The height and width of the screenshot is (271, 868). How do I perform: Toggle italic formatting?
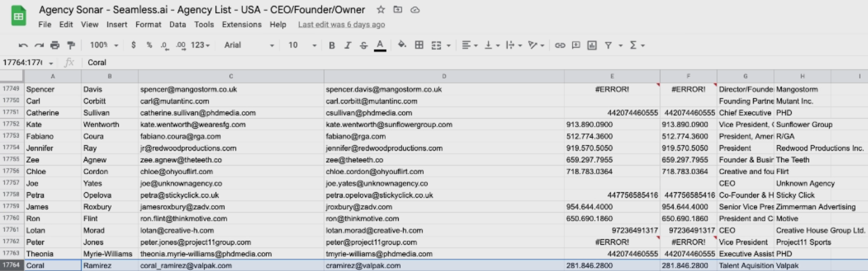point(347,45)
